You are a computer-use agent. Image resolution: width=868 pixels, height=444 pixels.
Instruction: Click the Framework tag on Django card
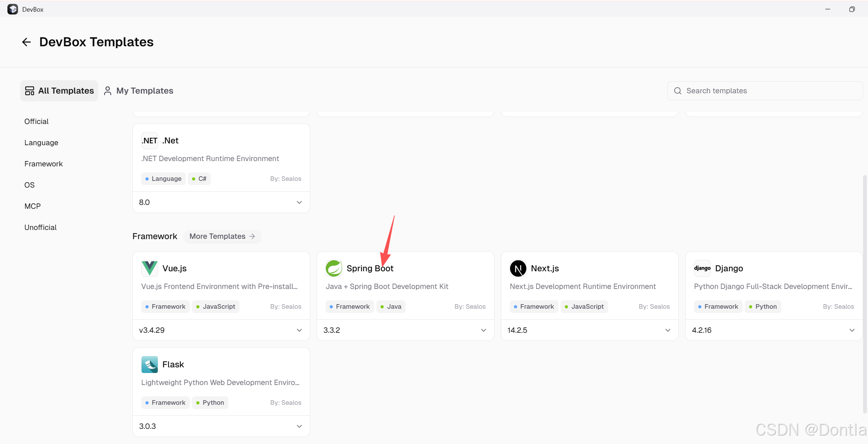(718, 307)
